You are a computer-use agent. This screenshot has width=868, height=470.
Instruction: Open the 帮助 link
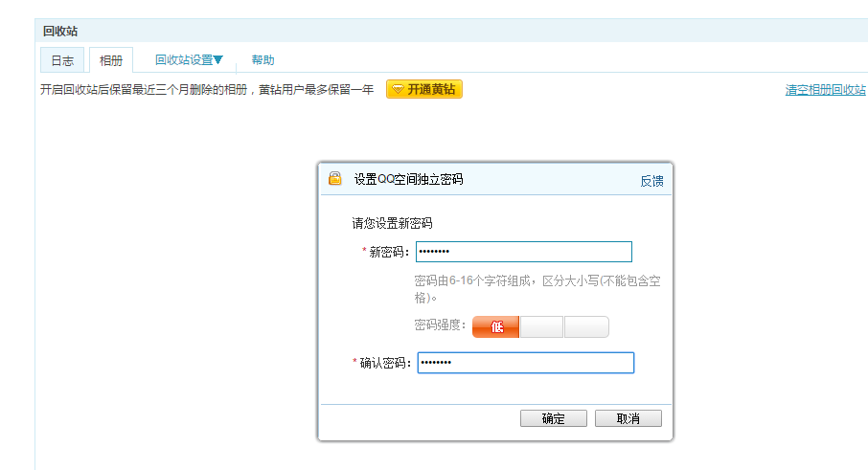click(263, 59)
